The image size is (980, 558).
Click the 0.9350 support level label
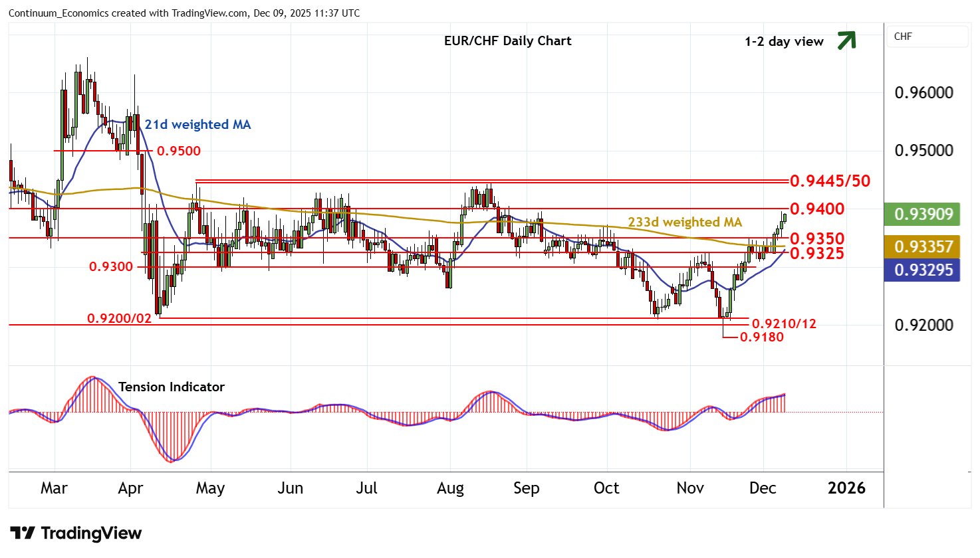pos(817,238)
